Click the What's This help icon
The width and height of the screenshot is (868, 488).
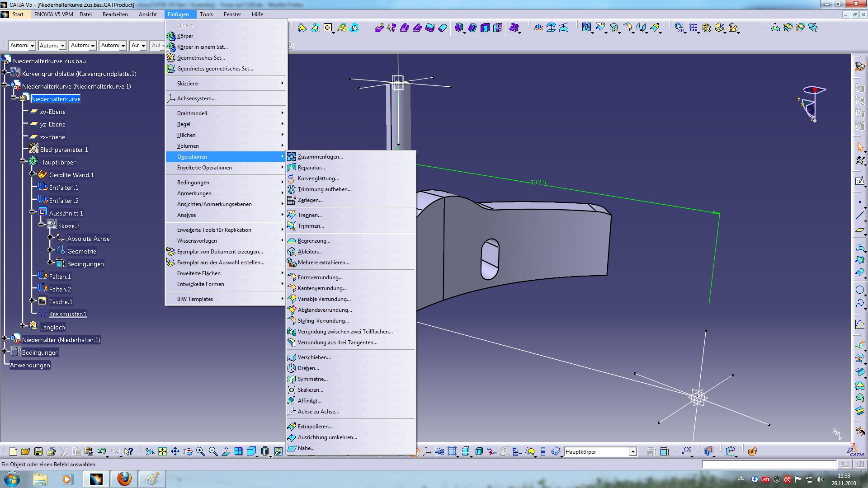129,451
